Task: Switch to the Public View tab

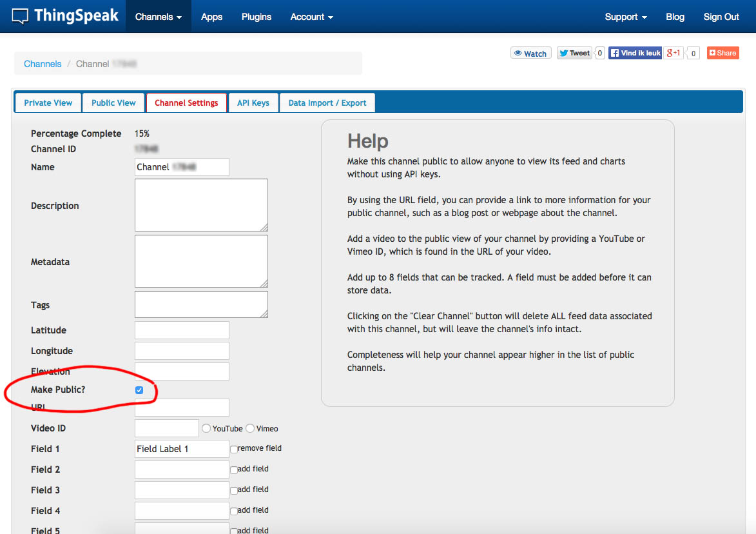Action: point(113,103)
